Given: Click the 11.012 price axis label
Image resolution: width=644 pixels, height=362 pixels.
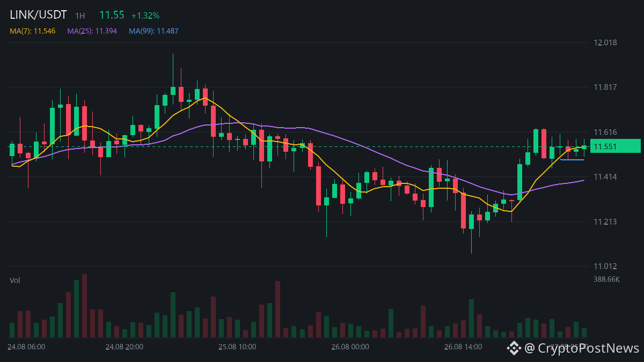Looking at the screenshot, I should pos(605,267).
